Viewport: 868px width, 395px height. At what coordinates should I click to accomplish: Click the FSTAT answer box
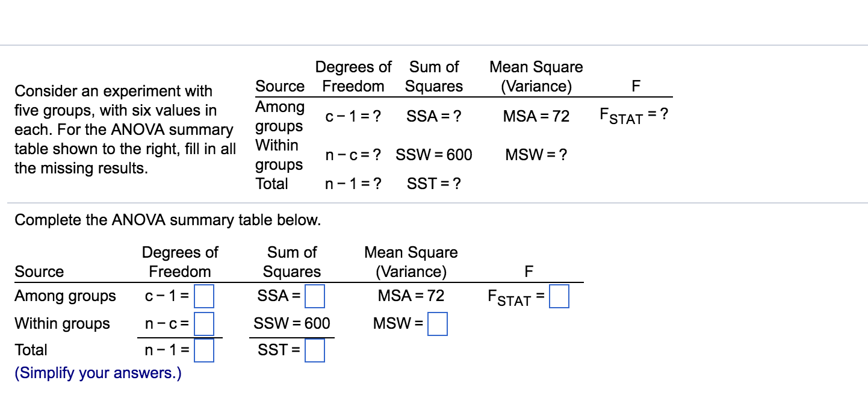pos(559,295)
